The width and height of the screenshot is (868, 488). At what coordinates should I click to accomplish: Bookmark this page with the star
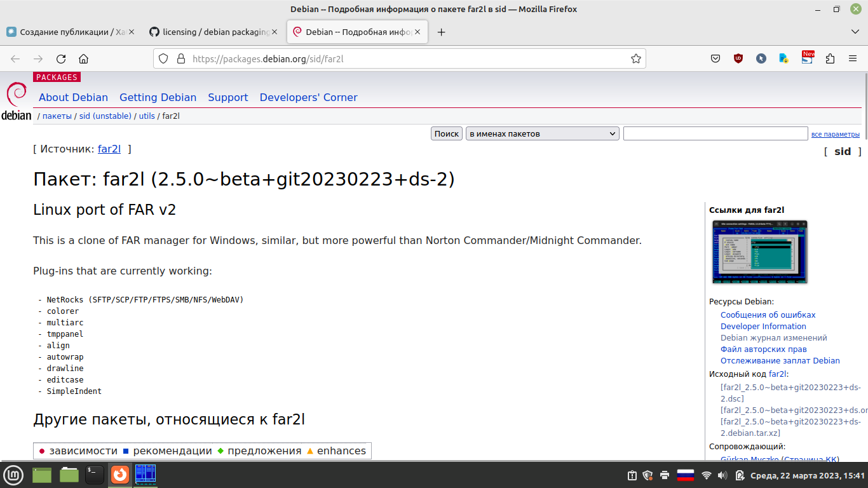pos(635,58)
